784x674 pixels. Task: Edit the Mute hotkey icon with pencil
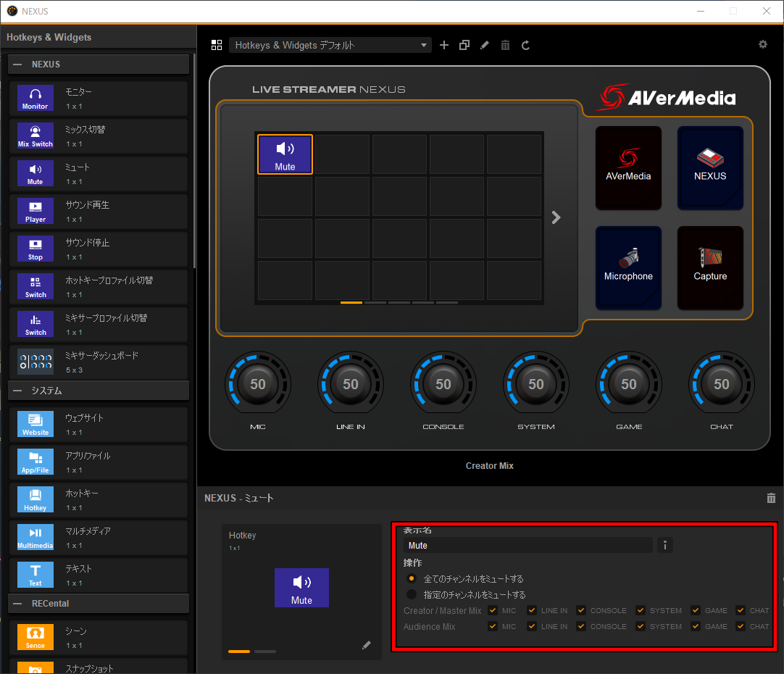(367, 645)
